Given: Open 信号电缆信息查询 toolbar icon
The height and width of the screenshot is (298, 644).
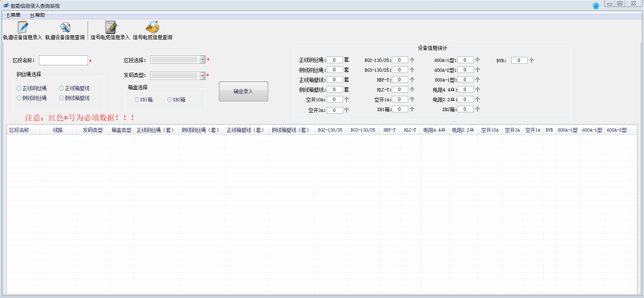Looking at the screenshot, I should 152,28.
